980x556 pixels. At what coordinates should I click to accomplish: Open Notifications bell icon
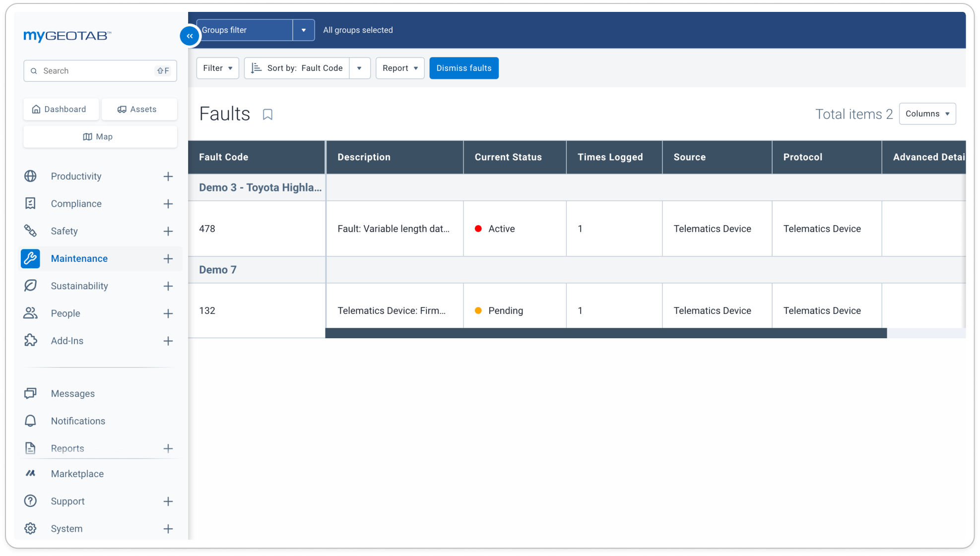pyautogui.click(x=30, y=421)
